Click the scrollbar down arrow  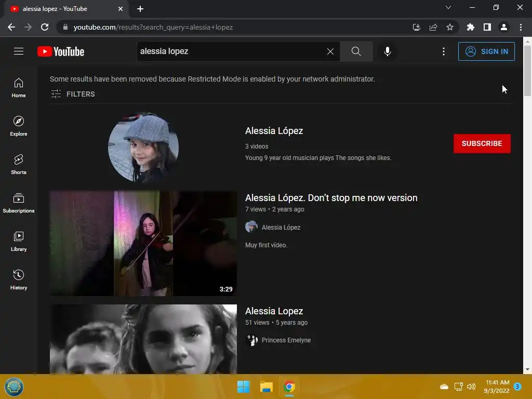pos(527,369)
